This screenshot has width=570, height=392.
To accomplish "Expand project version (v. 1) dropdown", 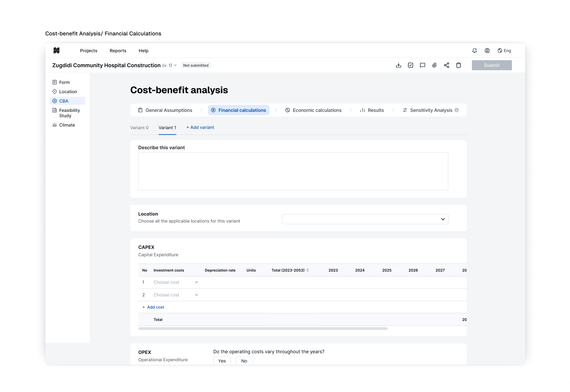I will pyautogui.click(x=169, y=65).
